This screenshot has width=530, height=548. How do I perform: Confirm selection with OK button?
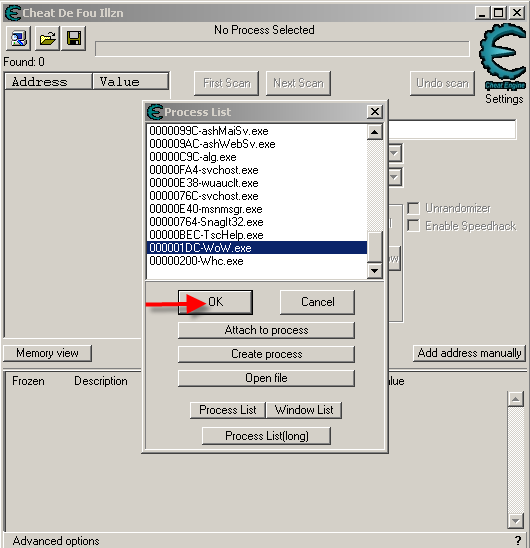(x=215, y=302)
